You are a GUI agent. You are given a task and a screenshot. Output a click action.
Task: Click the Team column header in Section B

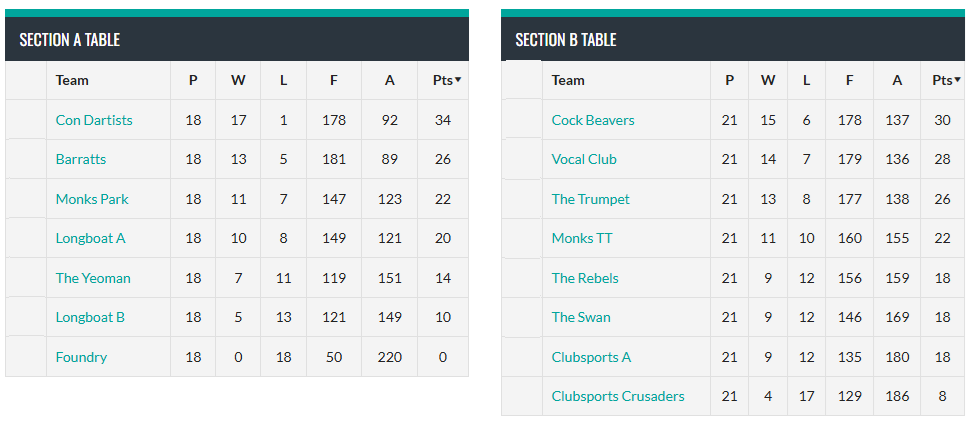(568, 80)
